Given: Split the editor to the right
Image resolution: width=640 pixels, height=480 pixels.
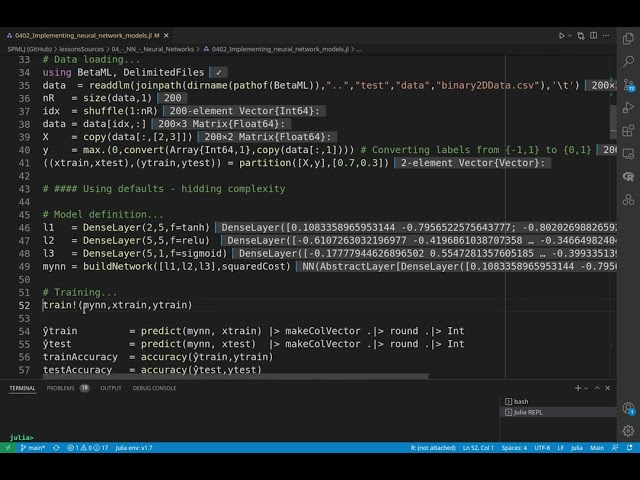Looking at the screenshot, I should [x=593, y=36].
